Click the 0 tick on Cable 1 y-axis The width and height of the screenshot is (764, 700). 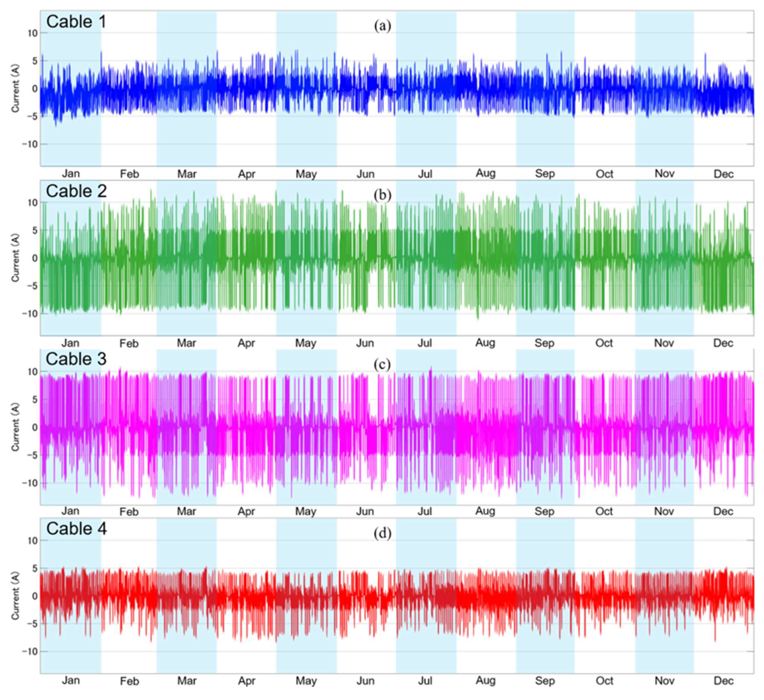coord(35,89)
